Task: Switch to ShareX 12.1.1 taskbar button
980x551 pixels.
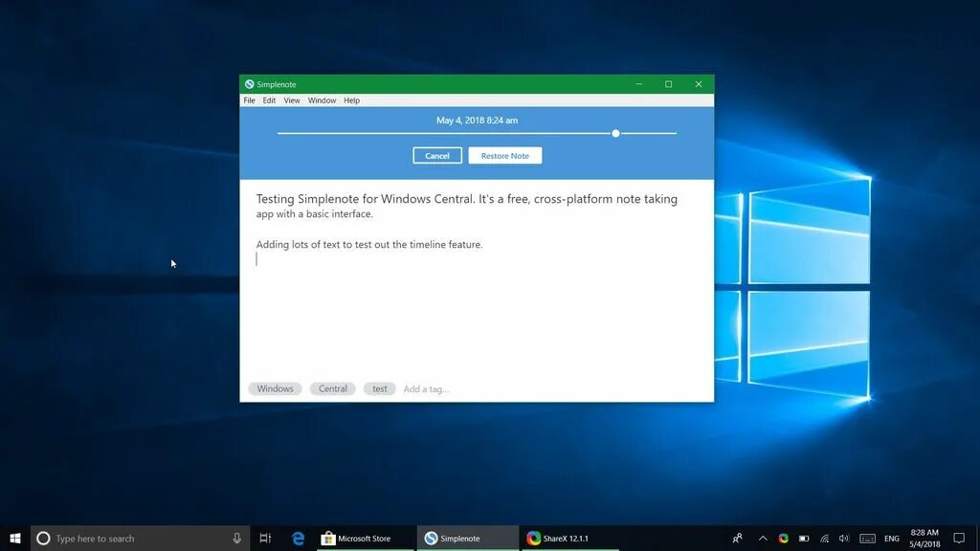Action: pos(570,538)
